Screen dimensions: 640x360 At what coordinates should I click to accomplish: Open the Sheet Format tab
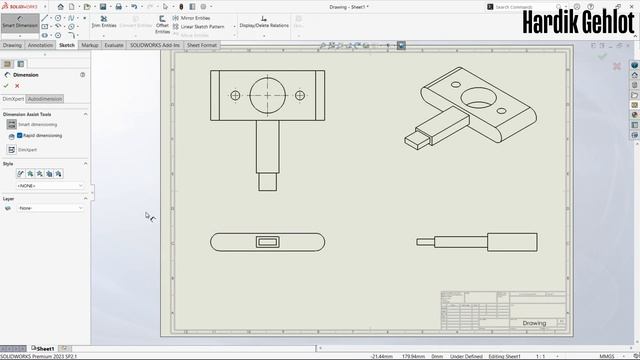202,45
